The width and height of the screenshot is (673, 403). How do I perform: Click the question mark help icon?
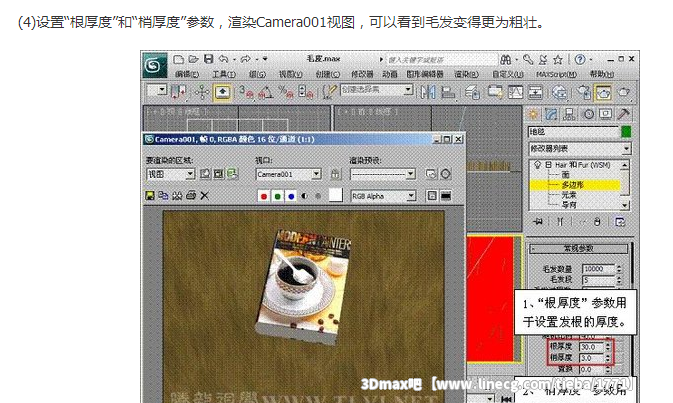pos(579,60)
